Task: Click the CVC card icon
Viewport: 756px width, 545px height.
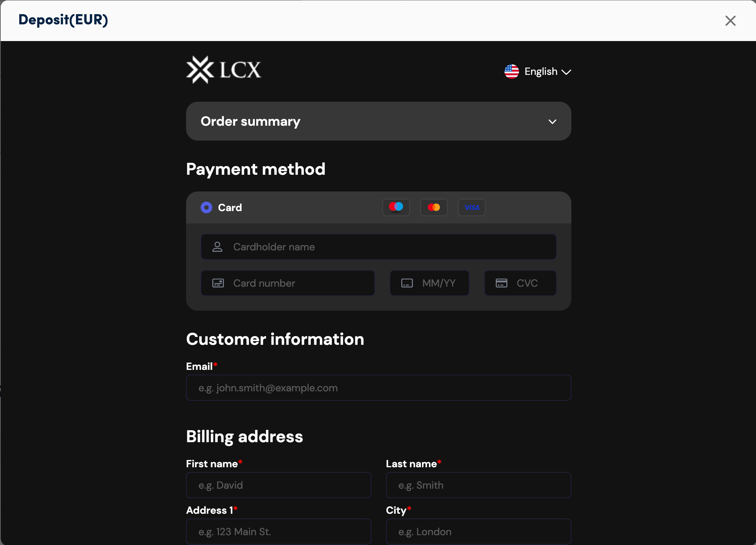Action: [x=502, y=283]
